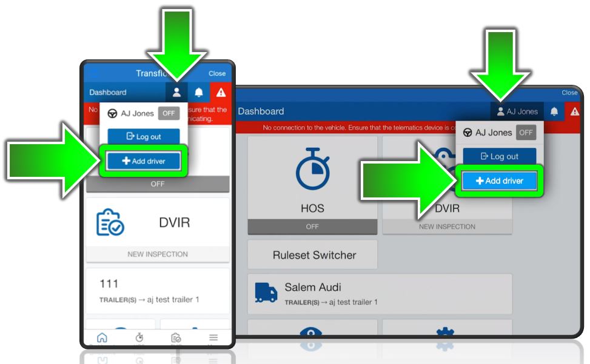Open Ruleset Switcher on tablet
Image resolution: width=590 pixels, height=364 pixels.
pyautogui.click(x=312, y=255)
